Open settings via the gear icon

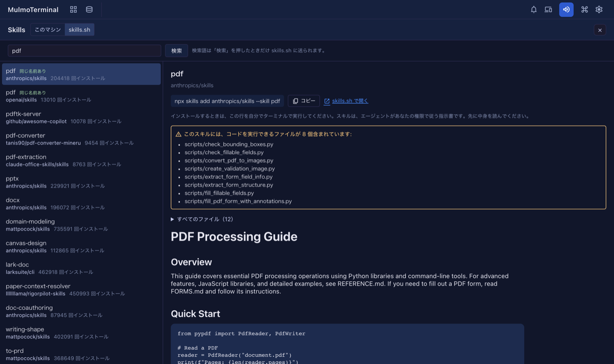(x=599, y=10)
